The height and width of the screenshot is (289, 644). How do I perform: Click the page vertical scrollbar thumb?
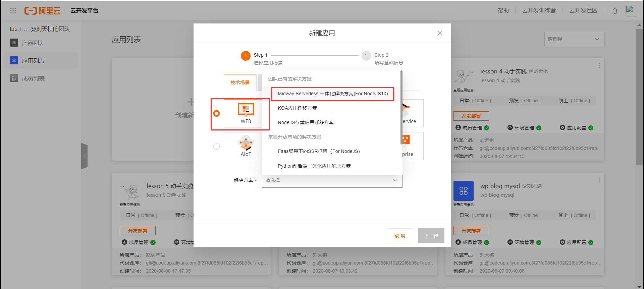(x=640, y=97)
